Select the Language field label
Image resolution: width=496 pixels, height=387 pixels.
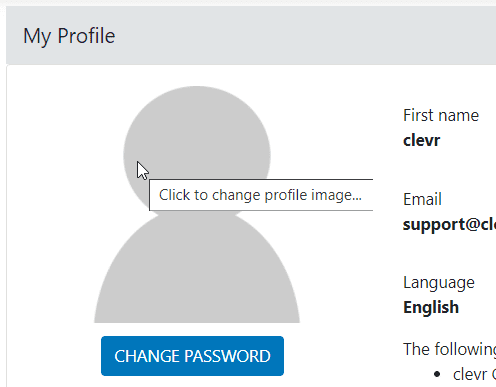point(439,283)
